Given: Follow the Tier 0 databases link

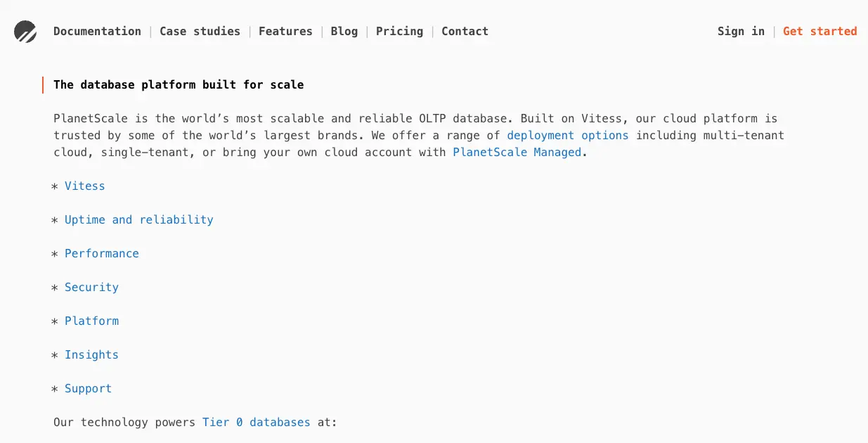Looking at the screenshot, I should tap(256, 422).
